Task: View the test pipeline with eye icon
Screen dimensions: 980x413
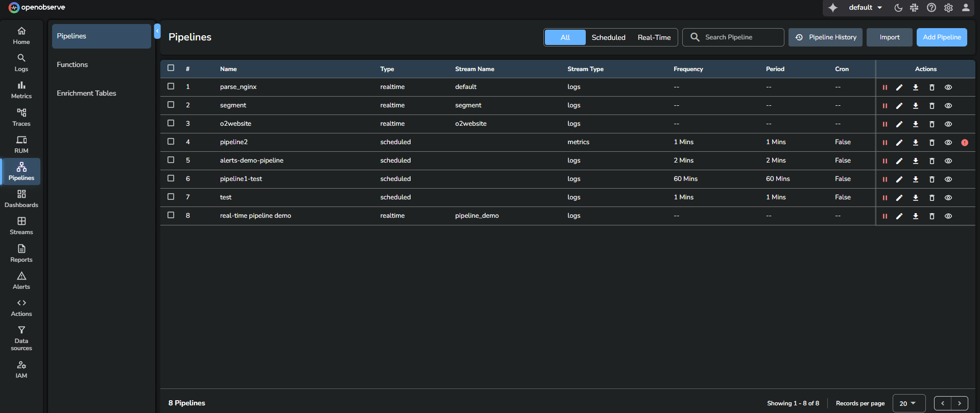Action: tap(948, 198)
